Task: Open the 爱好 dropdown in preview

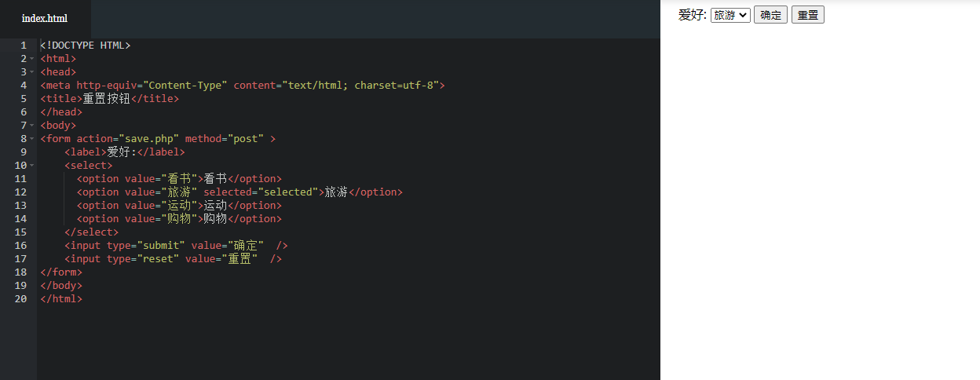Action: pyautogui.click(x=730, y=15)
